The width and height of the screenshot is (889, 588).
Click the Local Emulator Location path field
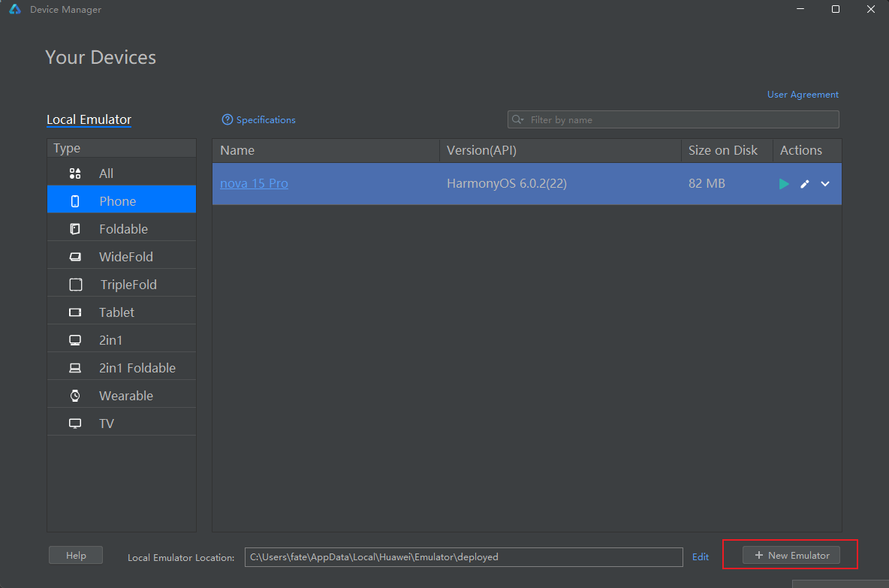pos(463,556)
